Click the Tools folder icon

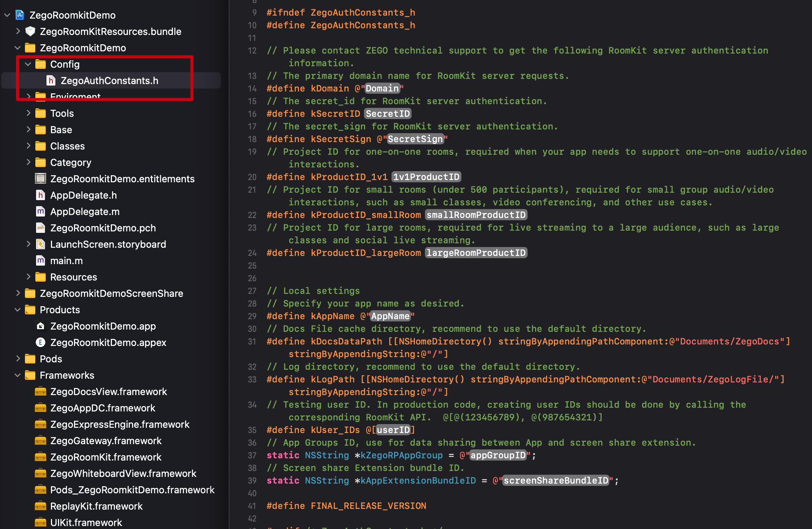(41, 113)
